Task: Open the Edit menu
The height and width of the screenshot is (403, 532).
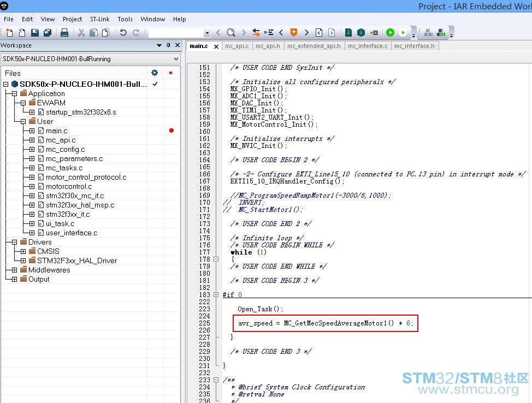Action: (x=27, y=19)
